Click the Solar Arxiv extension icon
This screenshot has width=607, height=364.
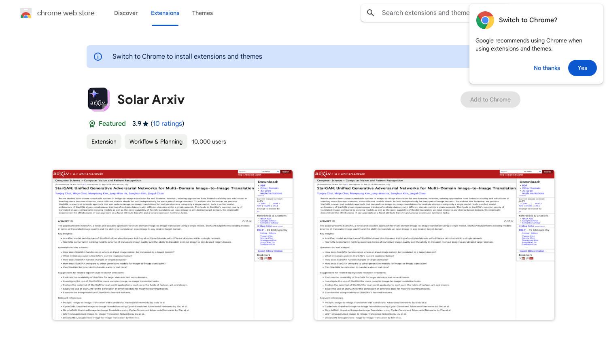(x=98, y=99)
